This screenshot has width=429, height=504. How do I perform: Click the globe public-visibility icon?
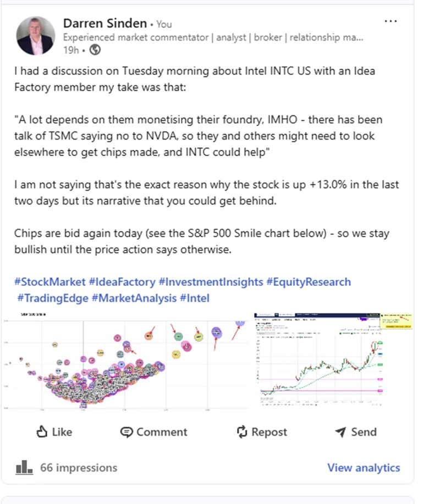(94, 50)
